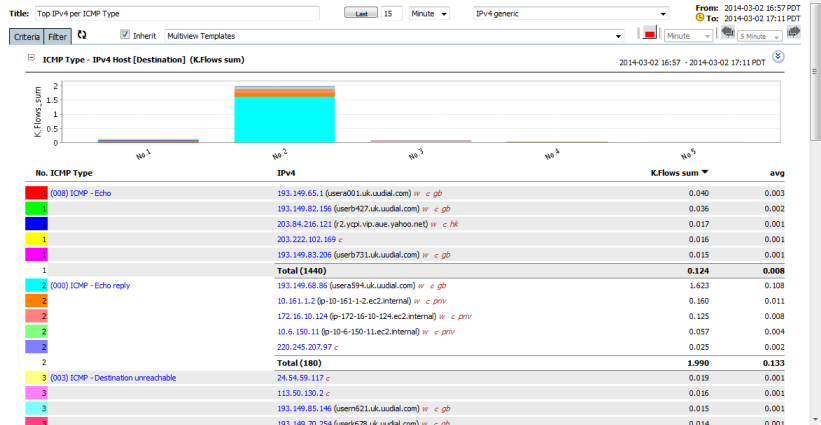Open the (008) ICMP - Echo link
Viewport: 821px width, 425px height.
(x=81, y=194)
